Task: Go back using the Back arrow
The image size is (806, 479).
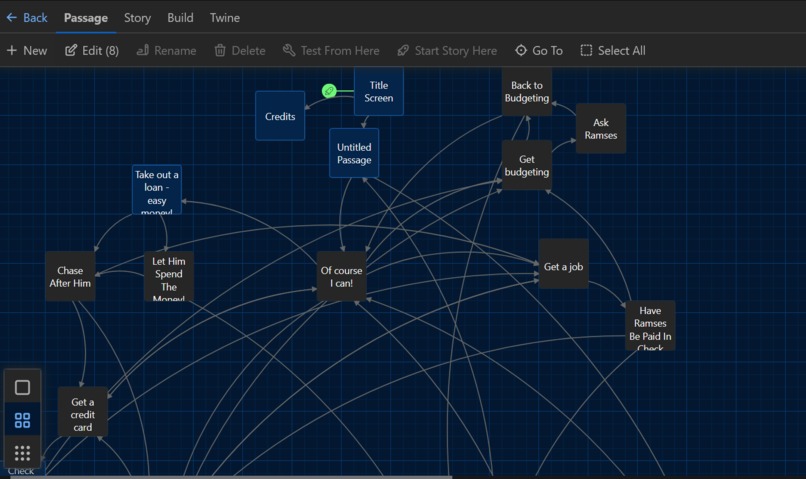Action: pos(27,18)
